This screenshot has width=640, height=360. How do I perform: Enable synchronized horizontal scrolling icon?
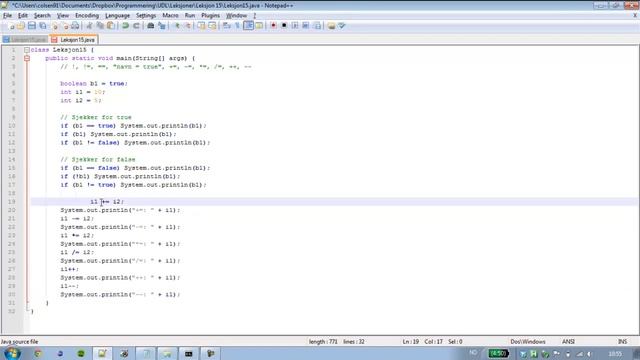(212, 26)
